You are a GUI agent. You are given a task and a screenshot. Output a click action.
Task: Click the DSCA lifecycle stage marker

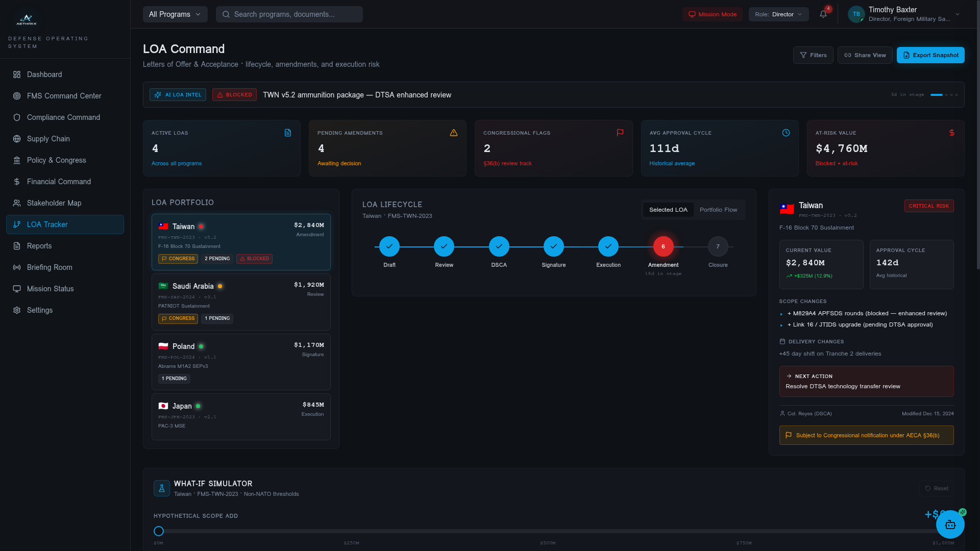[x=499, y=246]
